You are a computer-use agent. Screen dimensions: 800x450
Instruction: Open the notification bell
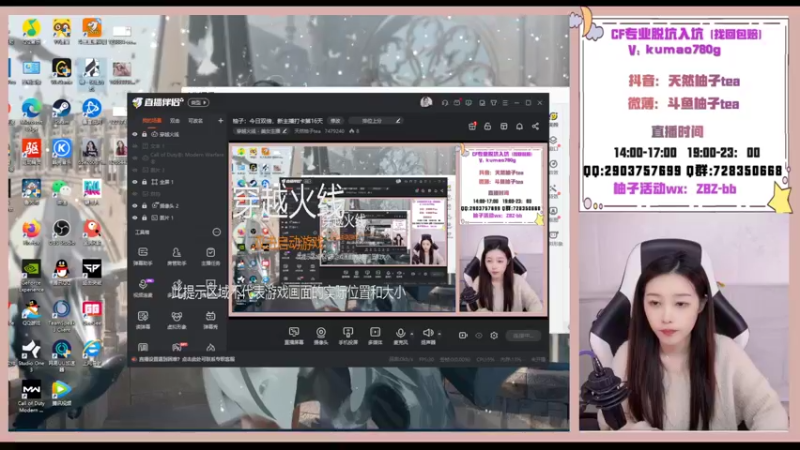519,126
